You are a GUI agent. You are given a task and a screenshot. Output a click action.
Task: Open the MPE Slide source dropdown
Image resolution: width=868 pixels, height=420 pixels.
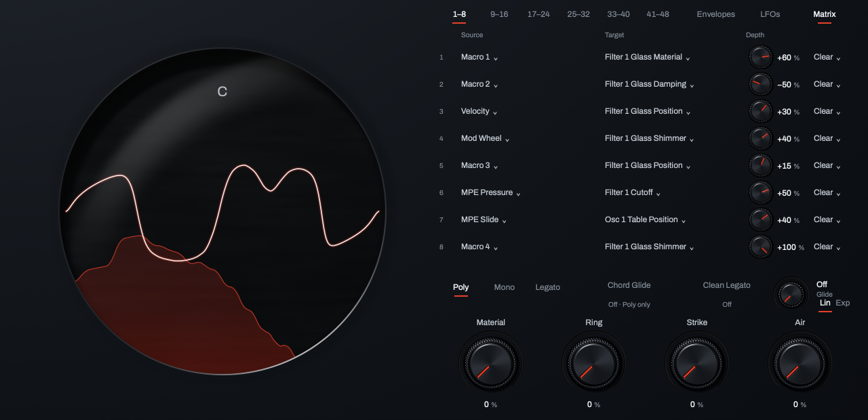(x=484, y=220)
